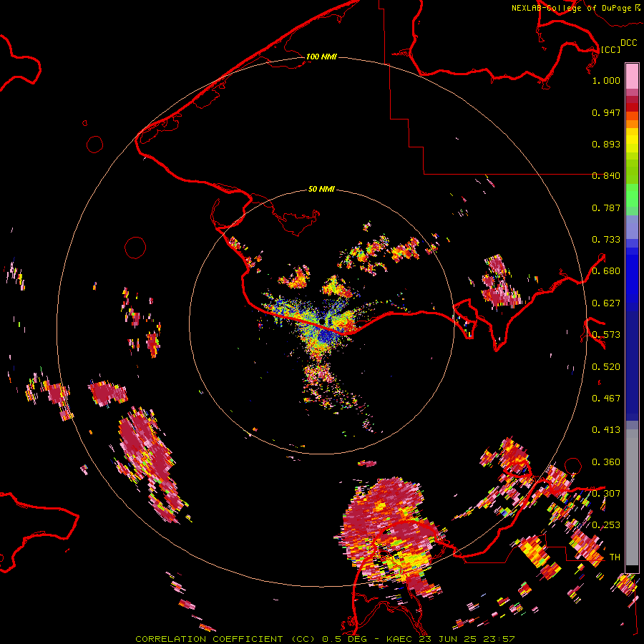
Task: Pick the large gray segment of color bar
Action: pyautogui.click(x=632, y=497)
